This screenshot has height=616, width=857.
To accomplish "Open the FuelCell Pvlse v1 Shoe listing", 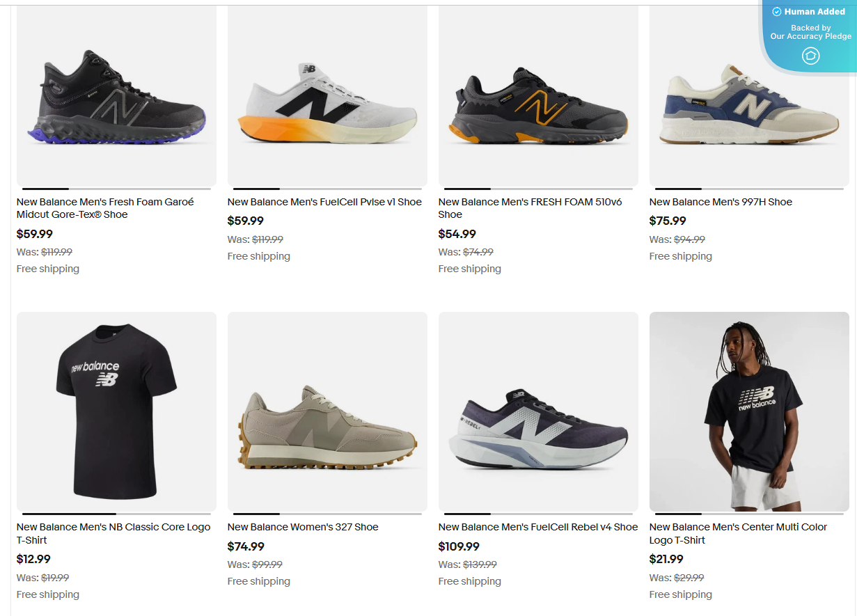I will click(324, 201).
